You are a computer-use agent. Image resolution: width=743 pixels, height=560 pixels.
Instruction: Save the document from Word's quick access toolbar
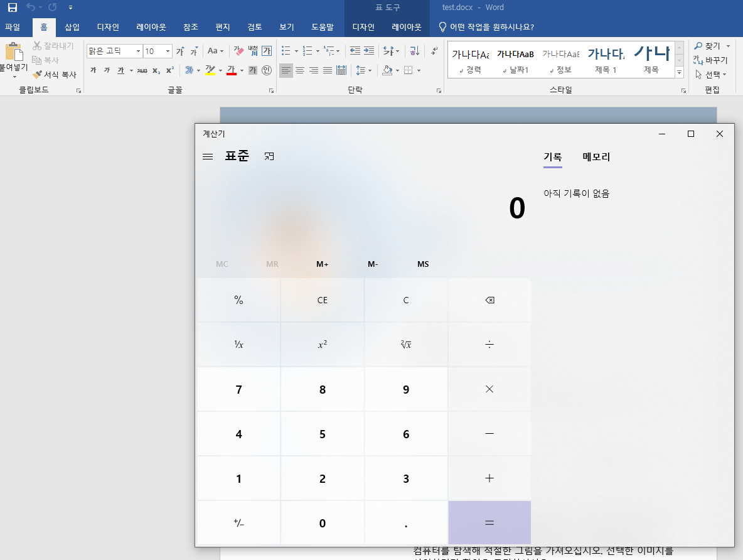click(13, 7)
